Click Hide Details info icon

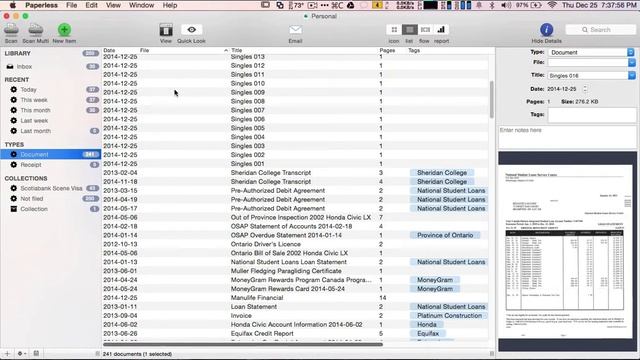(x=547, y=29)
